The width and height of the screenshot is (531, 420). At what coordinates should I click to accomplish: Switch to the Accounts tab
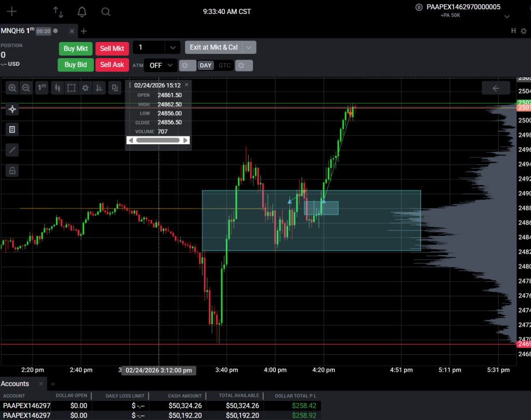[x=15, y=384]
